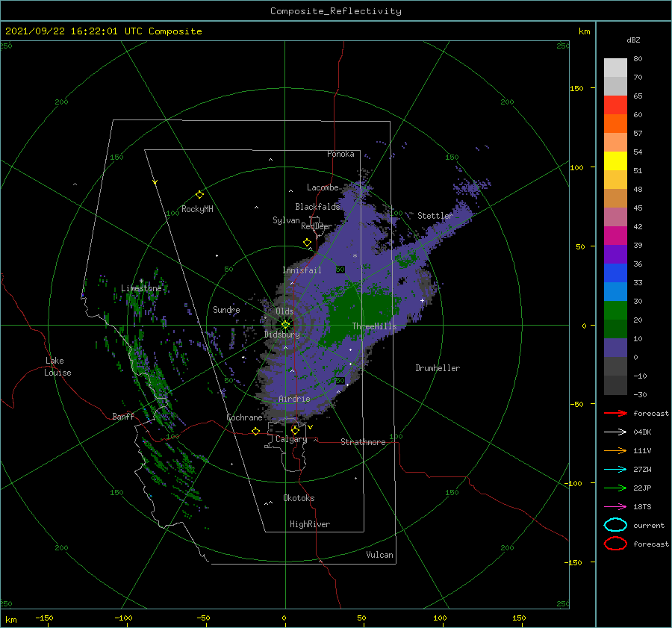Click the magenta 39 dBZ color swatch
This screenshot has width=672, height=628.
(615, 236)
